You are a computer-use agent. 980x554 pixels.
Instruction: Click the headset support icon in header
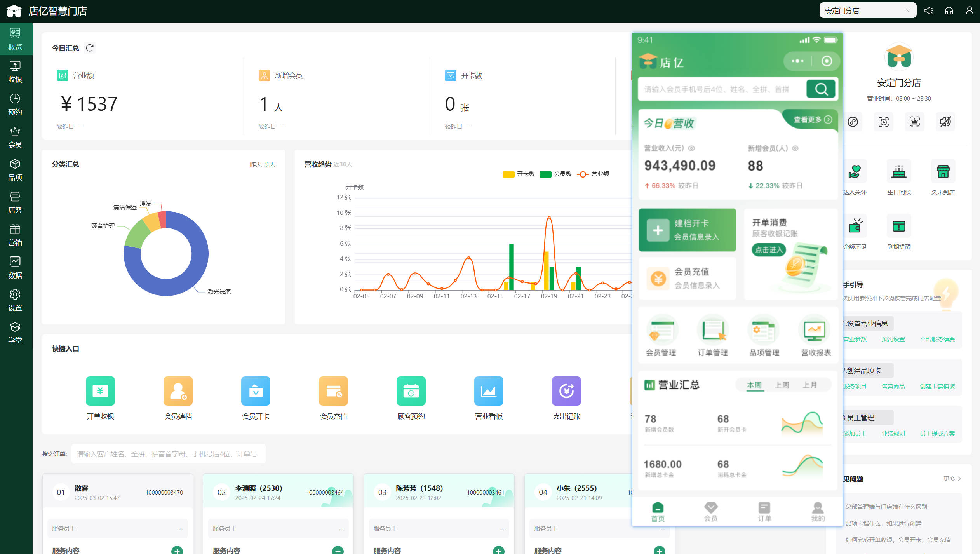[x=949, y=10]
